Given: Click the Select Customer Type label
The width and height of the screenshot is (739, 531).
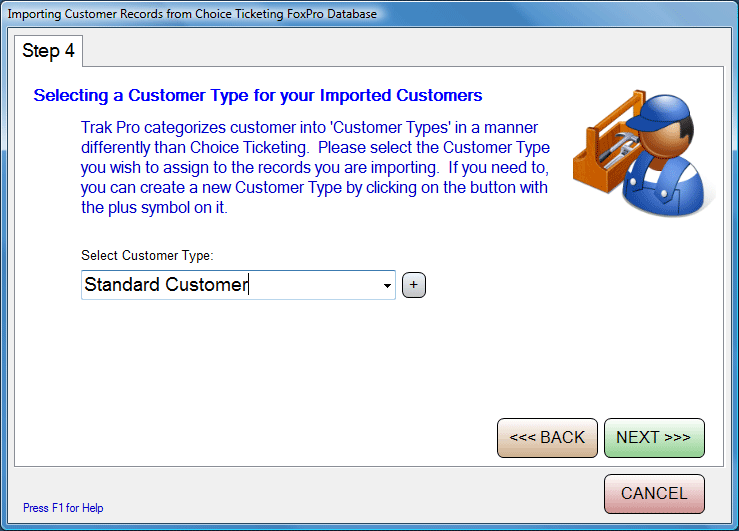Looking at the screenshot, I should [x=147, y=255].
